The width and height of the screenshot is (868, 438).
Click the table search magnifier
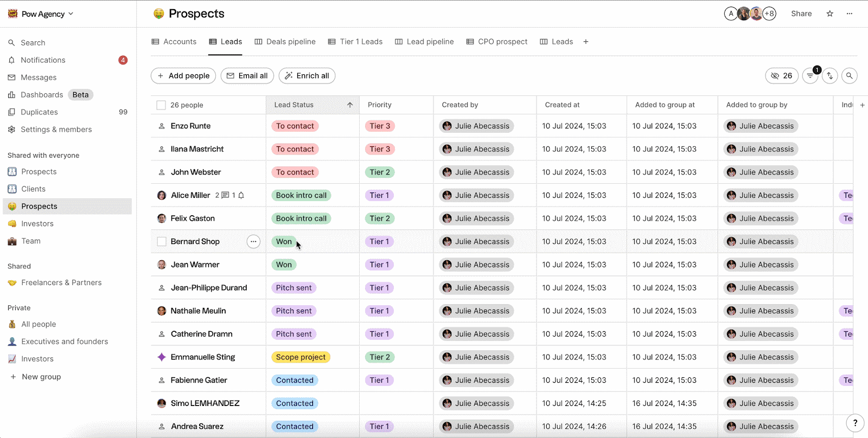(850, 76)
